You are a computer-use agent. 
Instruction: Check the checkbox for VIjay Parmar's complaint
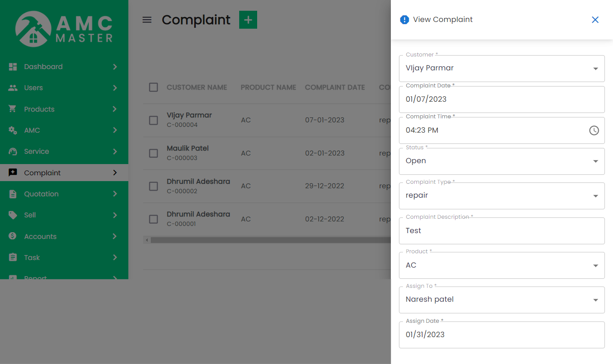click(153, 120)
